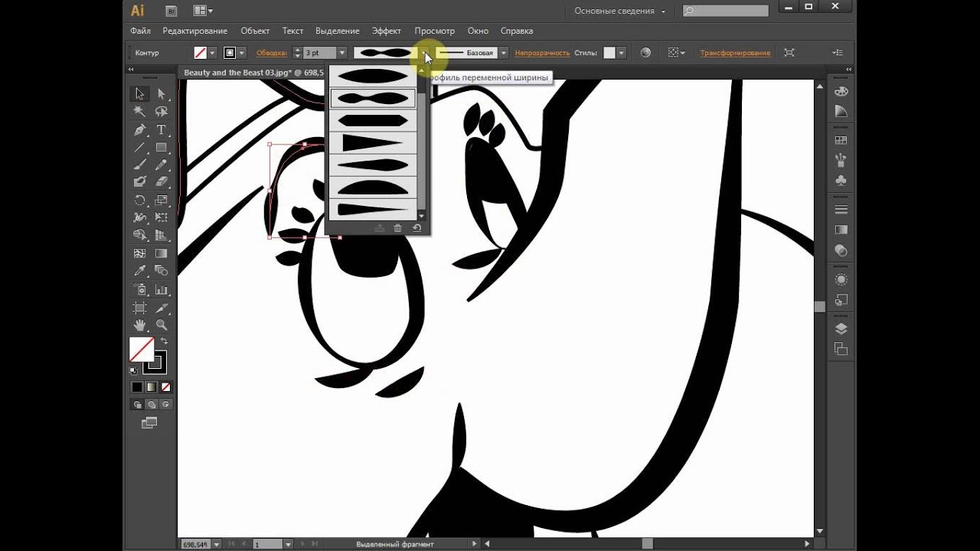Viewport: 980px width, 551px height.
Task: Open the Трансформирование link
Action: 735,53
